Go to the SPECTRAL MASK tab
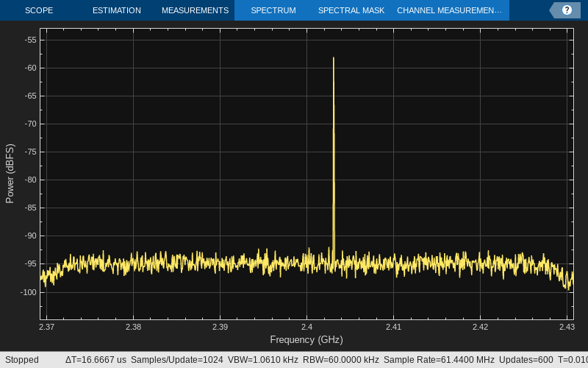Screen dimensions: 588x368 (x=351, y=10)
